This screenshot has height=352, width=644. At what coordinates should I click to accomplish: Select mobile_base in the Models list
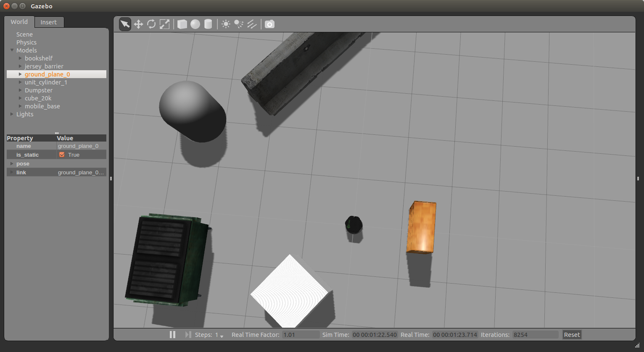pyautogui.click(x=42, y=106)
